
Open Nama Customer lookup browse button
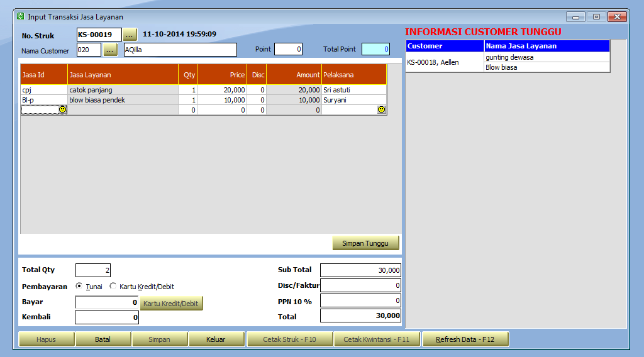pos(110,50)
